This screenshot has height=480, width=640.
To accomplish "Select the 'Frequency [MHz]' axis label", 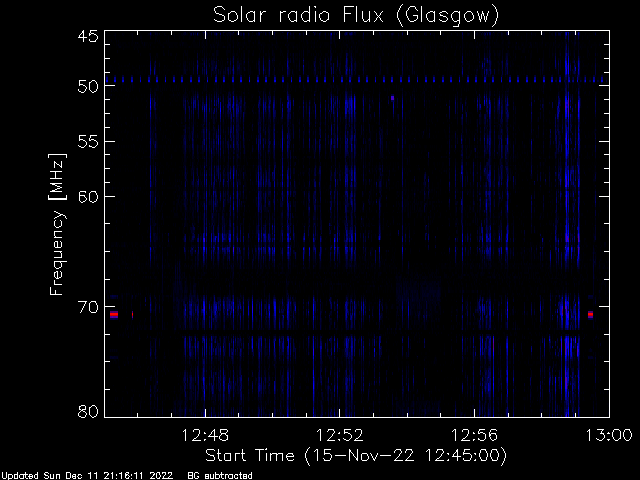I will pyautogui.click(x=57, y=224).
